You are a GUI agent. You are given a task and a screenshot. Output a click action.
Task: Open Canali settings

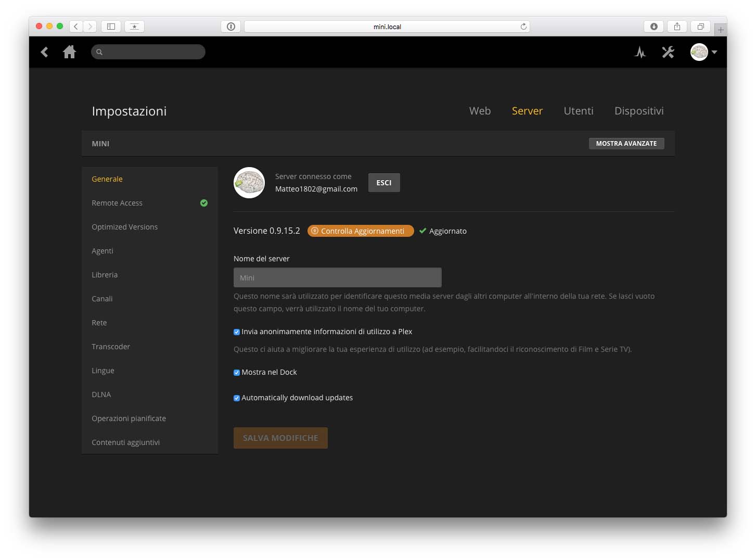click(x=150, y=299)
